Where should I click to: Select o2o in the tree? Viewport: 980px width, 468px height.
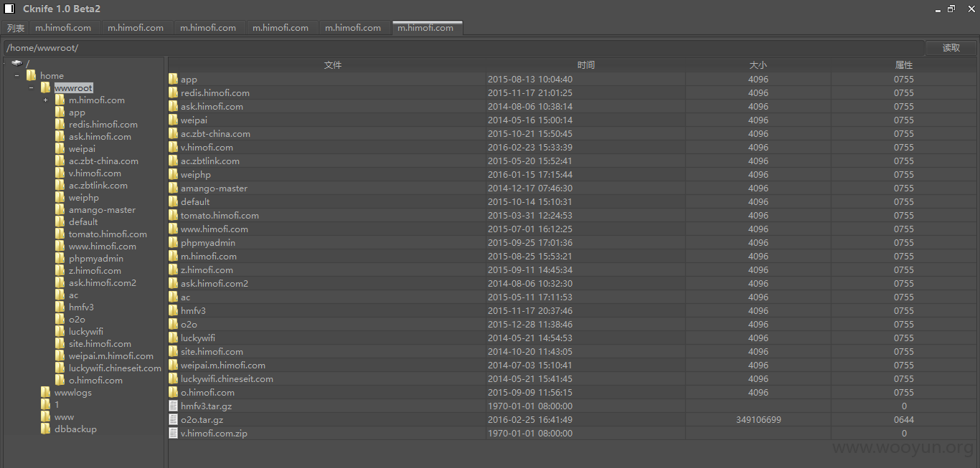77,319
